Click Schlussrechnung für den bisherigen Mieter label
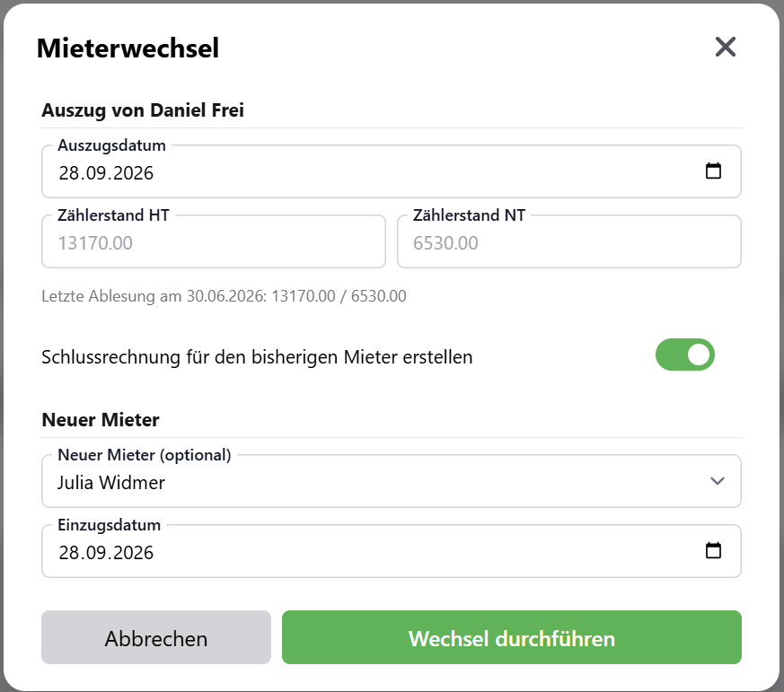Viewport: 784px width, 692px height. pos(257,357)
